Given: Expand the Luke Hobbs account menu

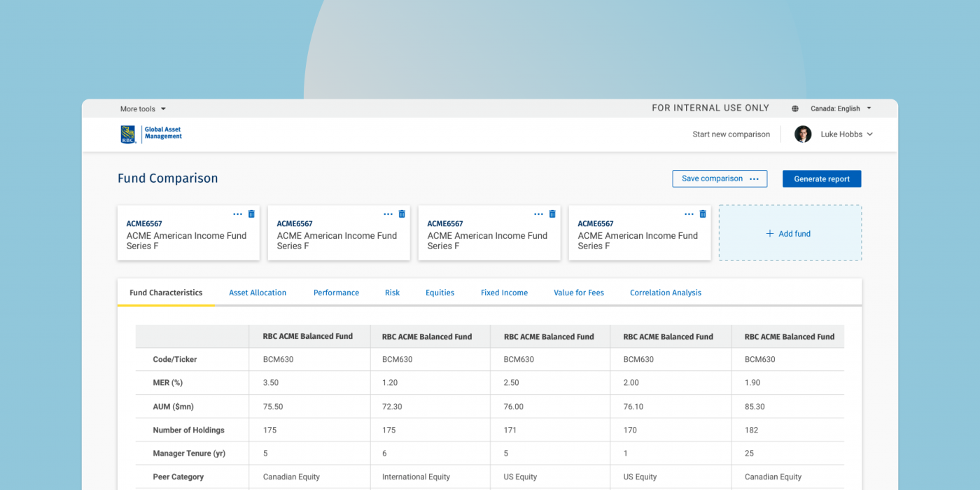Looking at the screenshot, I should tap(847, 134).
